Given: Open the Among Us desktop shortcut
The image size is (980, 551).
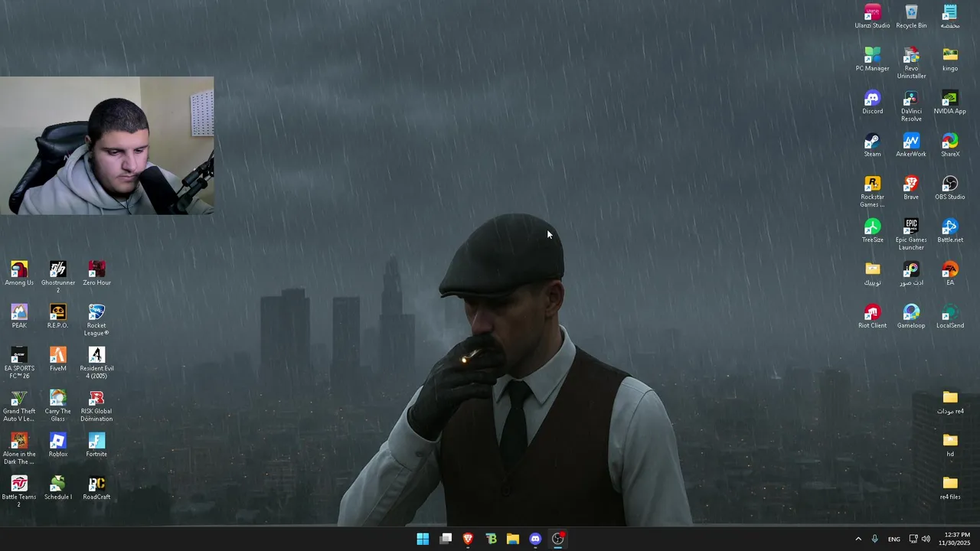Looking at the screenshot, I should coord(19,273).
